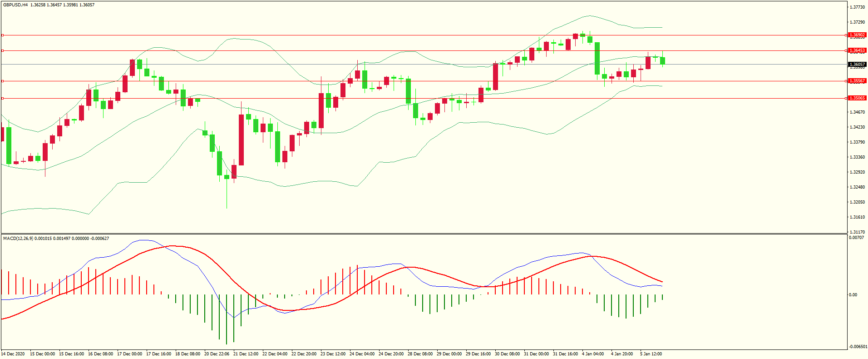The width and height of the screenshot is (868, 359).
Task: Click the left handle of the 1.36453 line
Action: [2, 50]
